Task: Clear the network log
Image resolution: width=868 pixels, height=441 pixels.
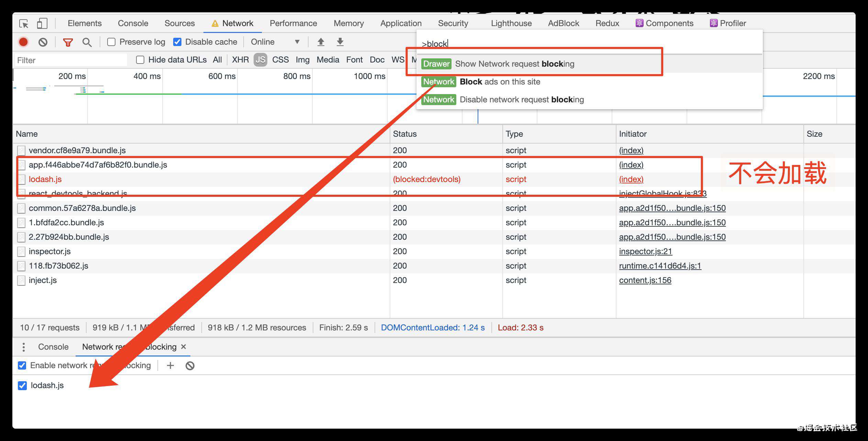Action: coord(43,42)
